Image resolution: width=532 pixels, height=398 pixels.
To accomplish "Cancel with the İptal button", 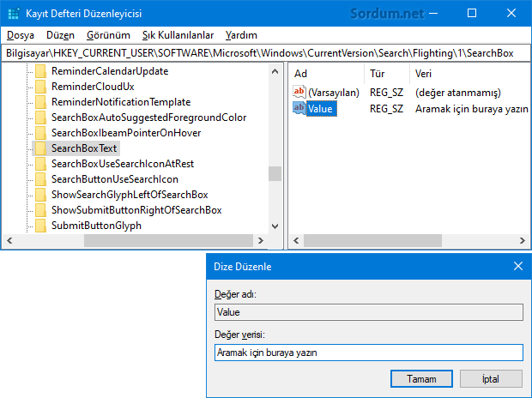I will pyautogui.click(x=491, y=378).
